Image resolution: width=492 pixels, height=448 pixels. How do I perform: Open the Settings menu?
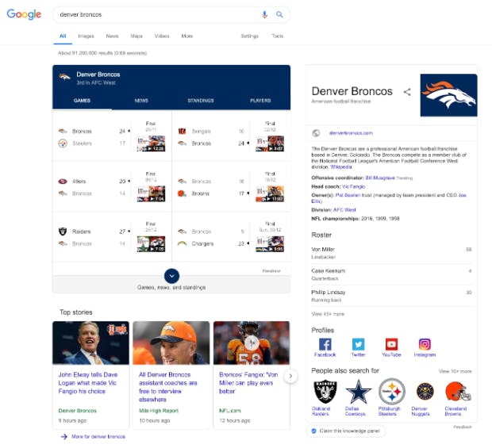click(249, 36)
